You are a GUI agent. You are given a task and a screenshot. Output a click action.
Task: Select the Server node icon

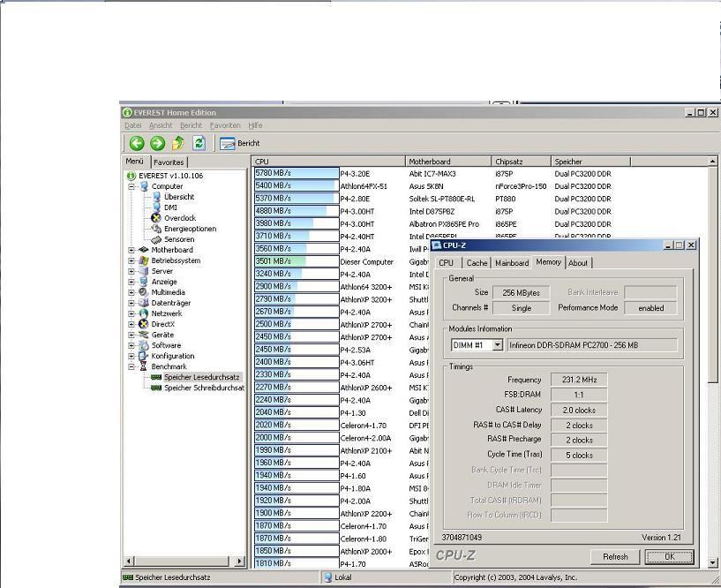(144, 271)
